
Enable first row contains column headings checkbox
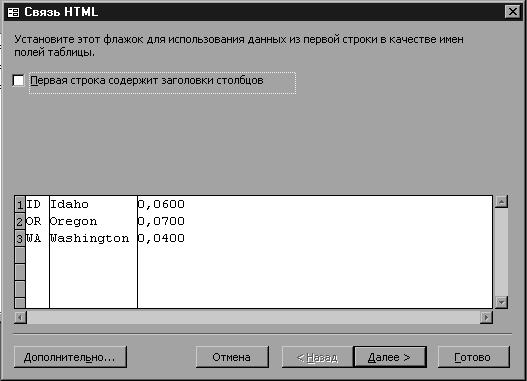[x=18, y=81]
